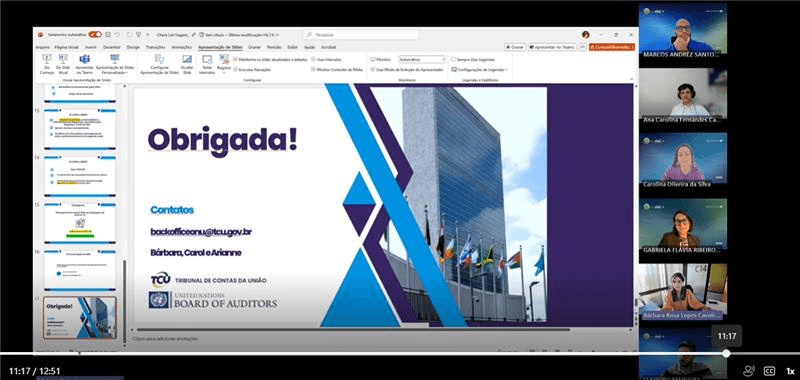Image resolution: width=800 pixels, height=380 pixels.
Task: Select slide 14 thumbnail
Action: pos(80,176)
